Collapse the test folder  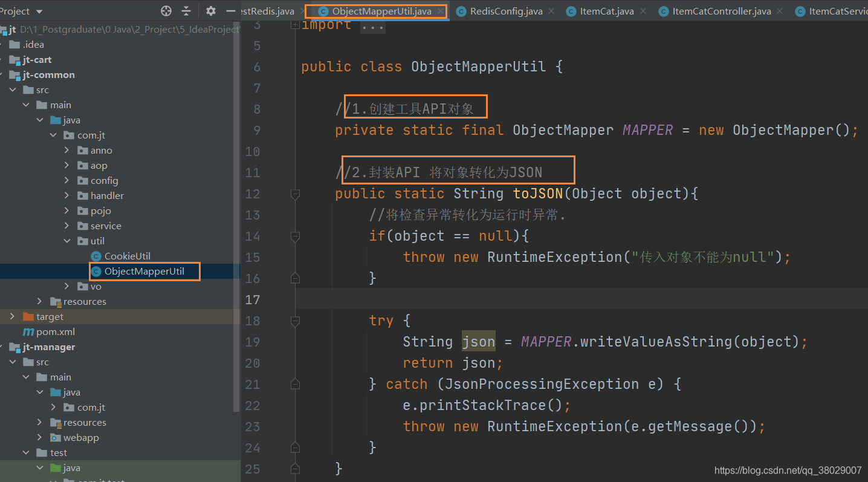[x=26, y=452]
